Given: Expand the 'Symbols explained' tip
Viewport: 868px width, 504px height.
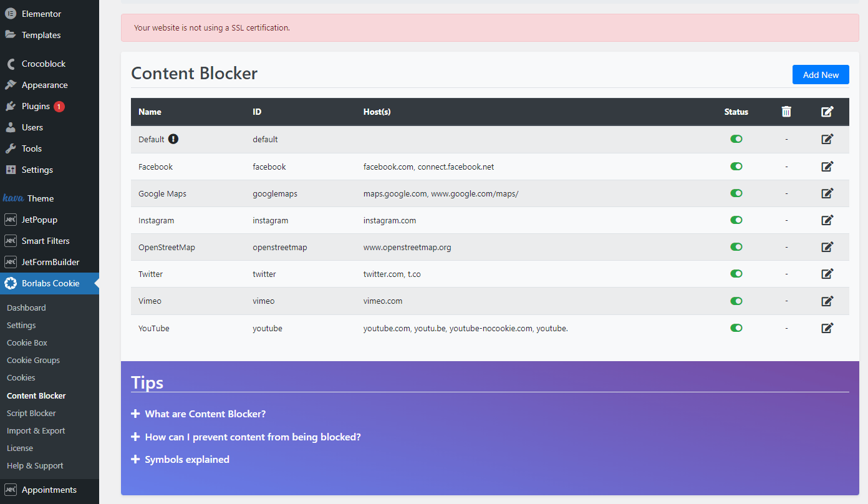Looking at the screenshot, I should (x=180, y=460).
